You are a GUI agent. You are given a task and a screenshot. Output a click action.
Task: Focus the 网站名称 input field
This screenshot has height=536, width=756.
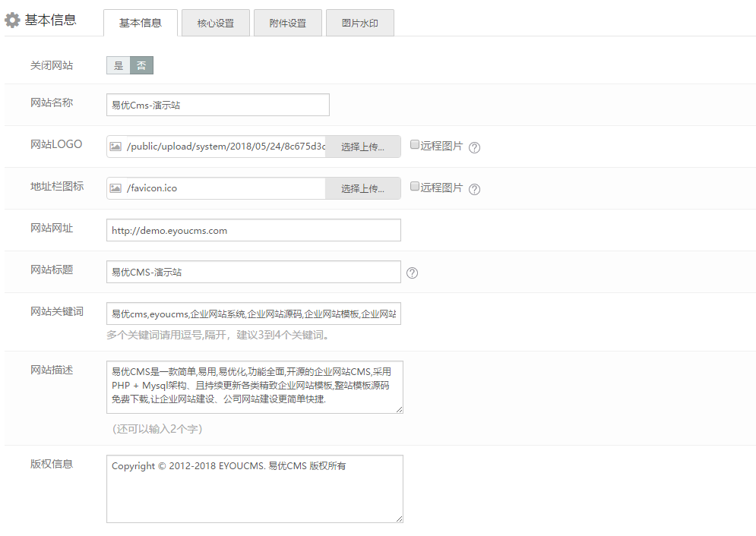(x=218, y=105)
